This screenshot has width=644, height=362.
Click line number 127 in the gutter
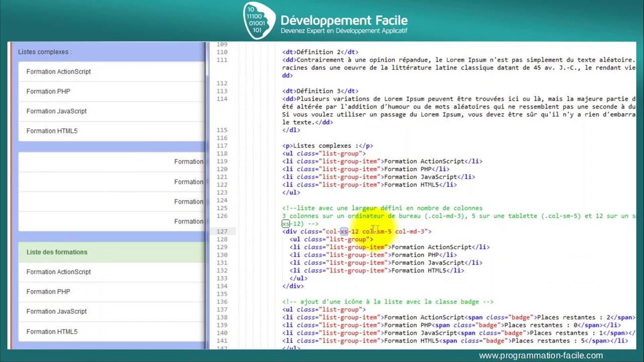(x=222, y=232)
